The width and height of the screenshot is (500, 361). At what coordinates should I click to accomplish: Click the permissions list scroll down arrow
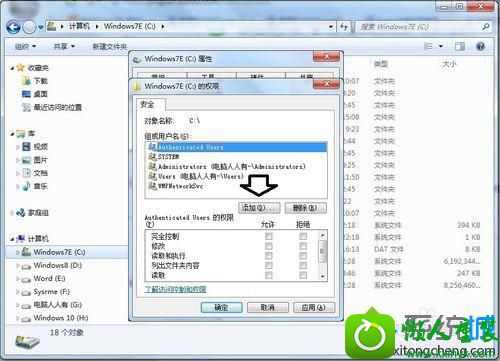[x=322, y=276]
